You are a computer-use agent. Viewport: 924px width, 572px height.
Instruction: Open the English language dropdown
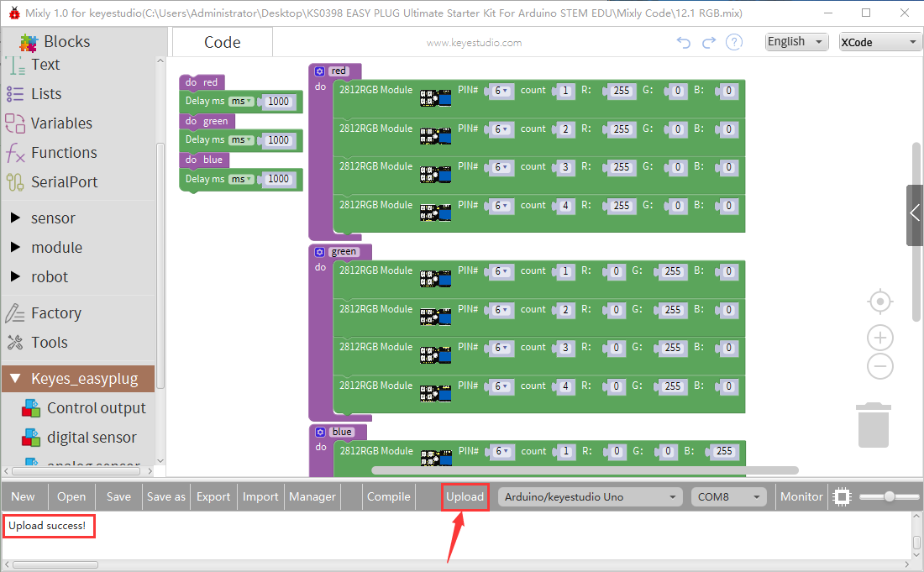coord(796,42)
